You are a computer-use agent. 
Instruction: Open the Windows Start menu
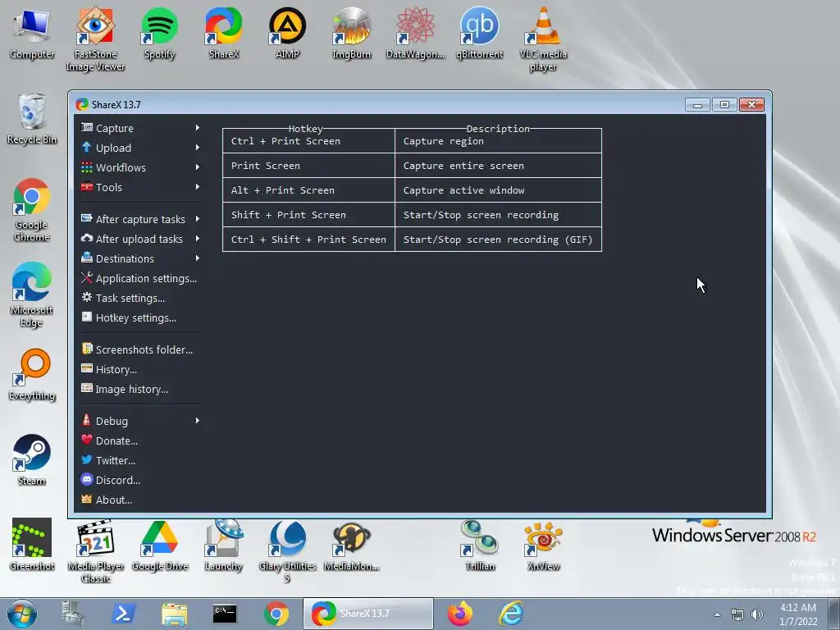tap(22, 614)
